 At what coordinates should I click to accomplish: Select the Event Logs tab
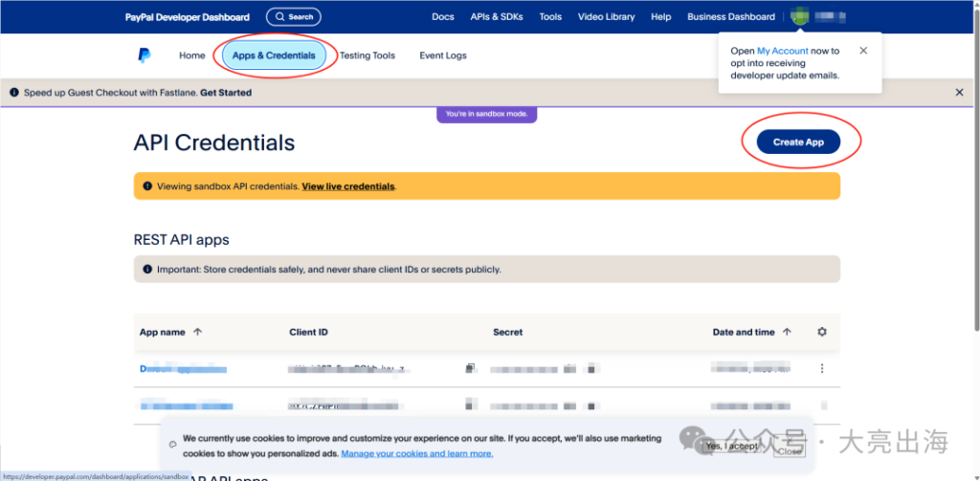tap(443, 55)
